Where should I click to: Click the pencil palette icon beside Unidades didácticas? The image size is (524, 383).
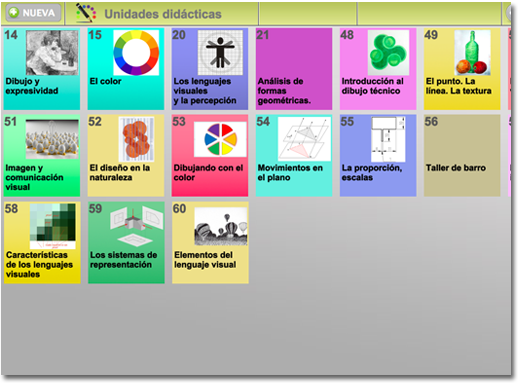(86, 13)
